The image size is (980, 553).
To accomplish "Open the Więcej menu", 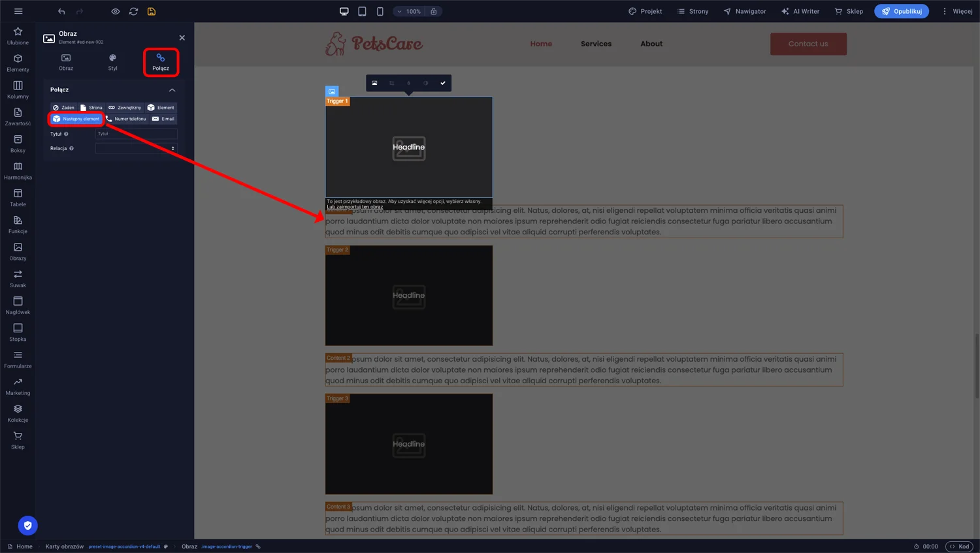I will click(956, 11).
